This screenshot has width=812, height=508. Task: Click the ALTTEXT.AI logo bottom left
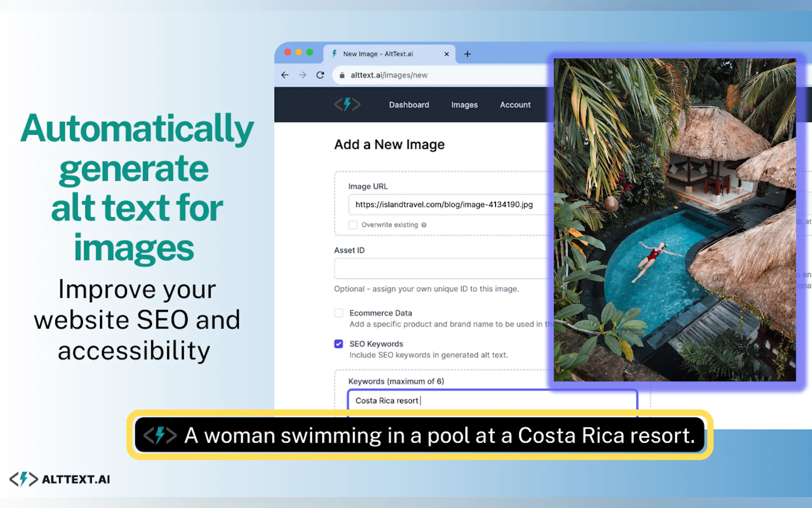(60, 479)
